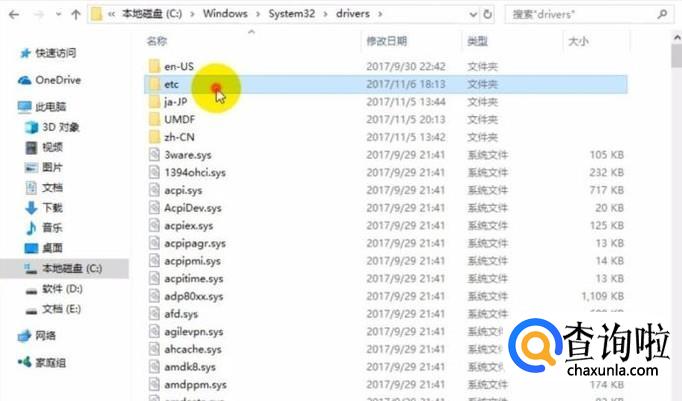
Task: Click the System32 breadcrumb segment
Action: coord(292,14)
